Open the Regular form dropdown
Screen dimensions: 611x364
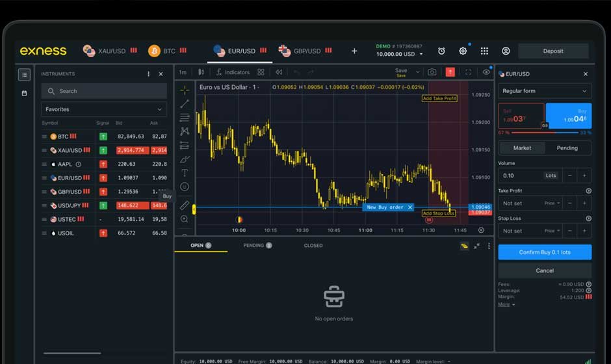pos(544,91)
